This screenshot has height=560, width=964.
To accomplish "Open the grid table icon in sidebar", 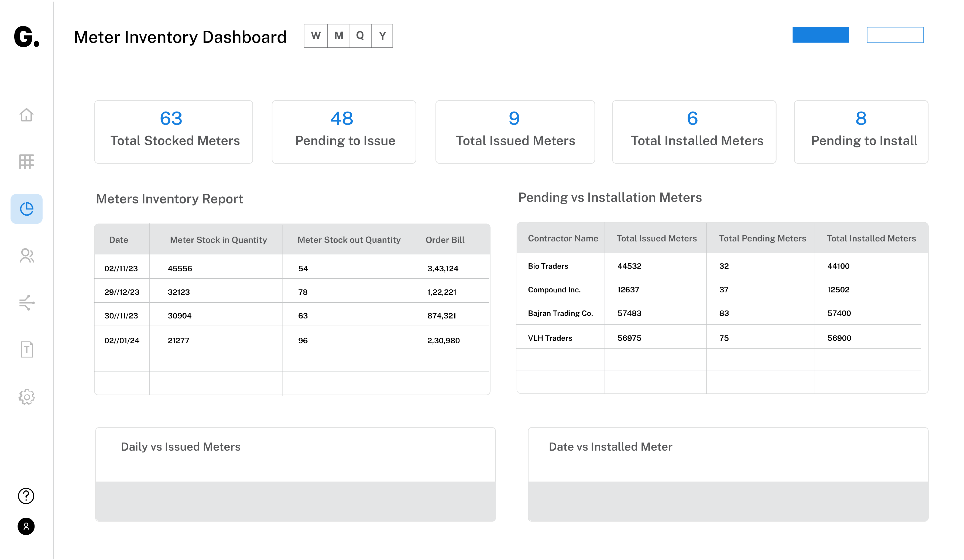I will click(26, 162).
